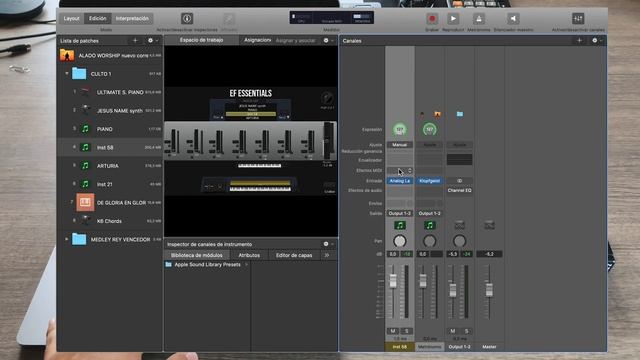Open the Manual setting button on Inst 58
640x360 pixels.
tap(400, 145)
